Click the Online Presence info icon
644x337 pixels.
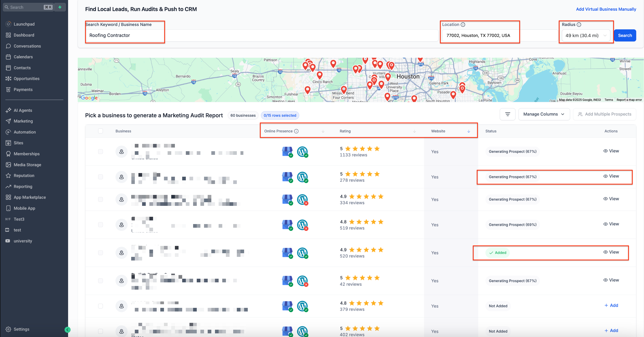[x=296, y=131]
